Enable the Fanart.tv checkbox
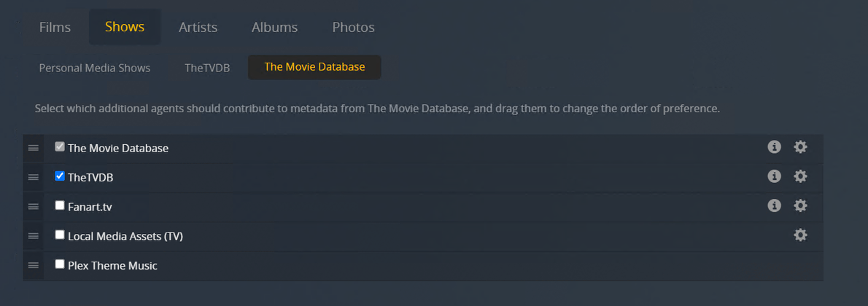The width and height of the screenshot is (868, 306). pos(60,205)
